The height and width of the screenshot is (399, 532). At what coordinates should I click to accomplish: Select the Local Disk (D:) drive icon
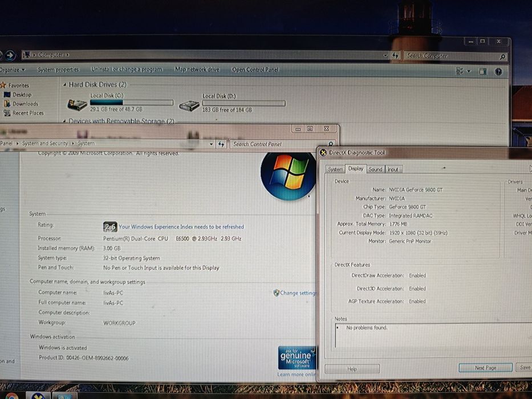coord(189,106)
